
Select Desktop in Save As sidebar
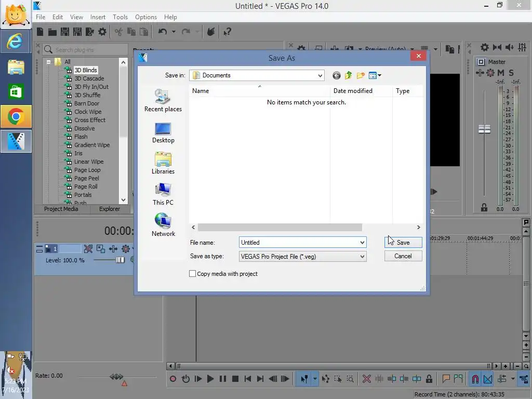click(163, 132)
